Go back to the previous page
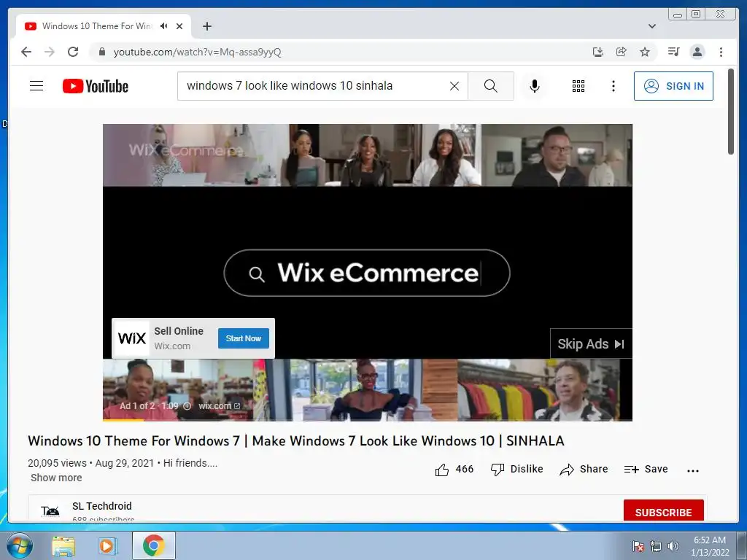The height and width of the screenshot is (560, 747). click(x=26, y=52)
